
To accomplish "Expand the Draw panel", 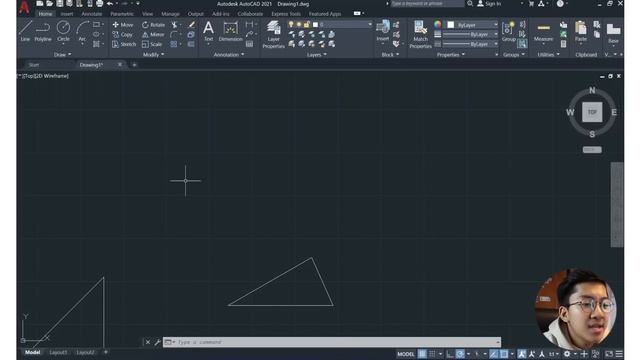I will [x=62, y=54].
